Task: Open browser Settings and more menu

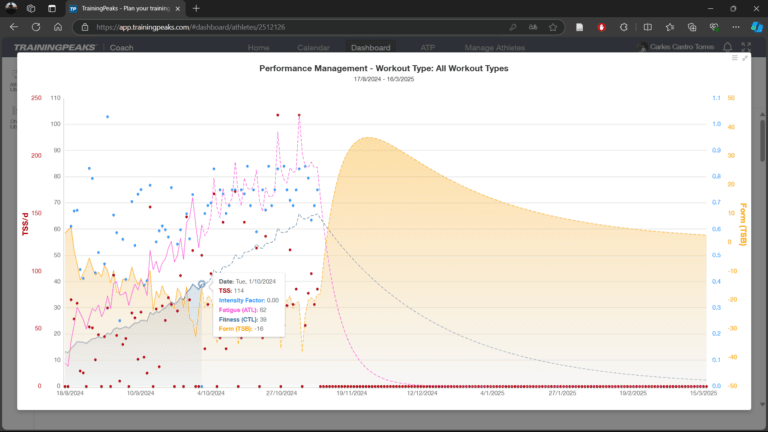Action: pos(734,27)
